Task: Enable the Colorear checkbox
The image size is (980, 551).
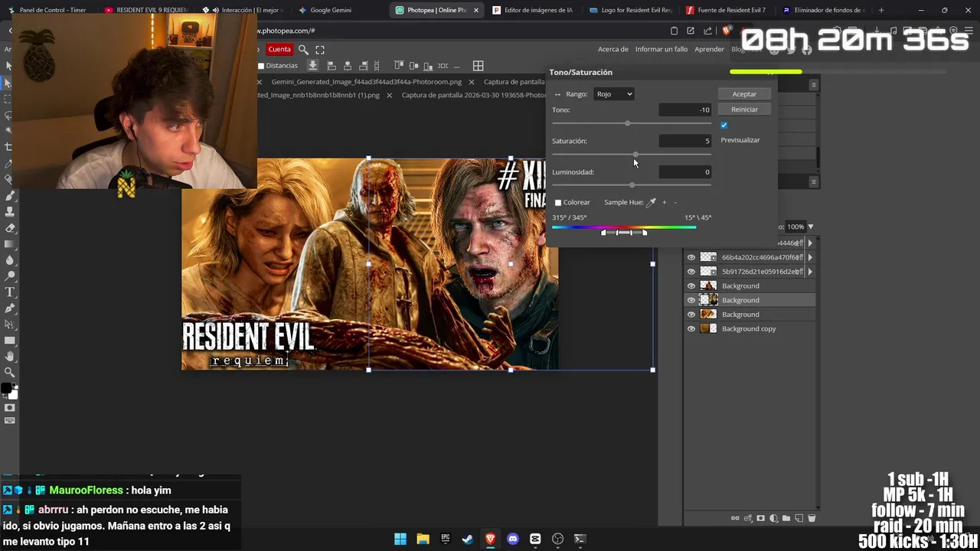Action: (x=558, y=203)
